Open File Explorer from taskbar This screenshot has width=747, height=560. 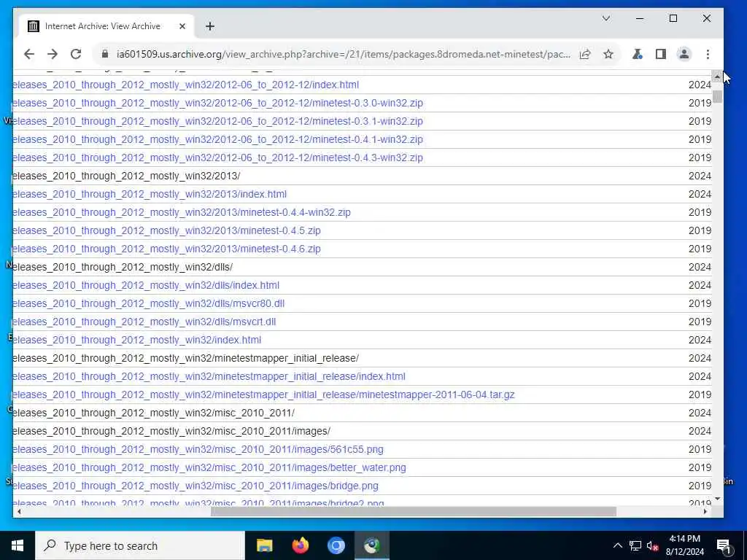click(264, 545)
